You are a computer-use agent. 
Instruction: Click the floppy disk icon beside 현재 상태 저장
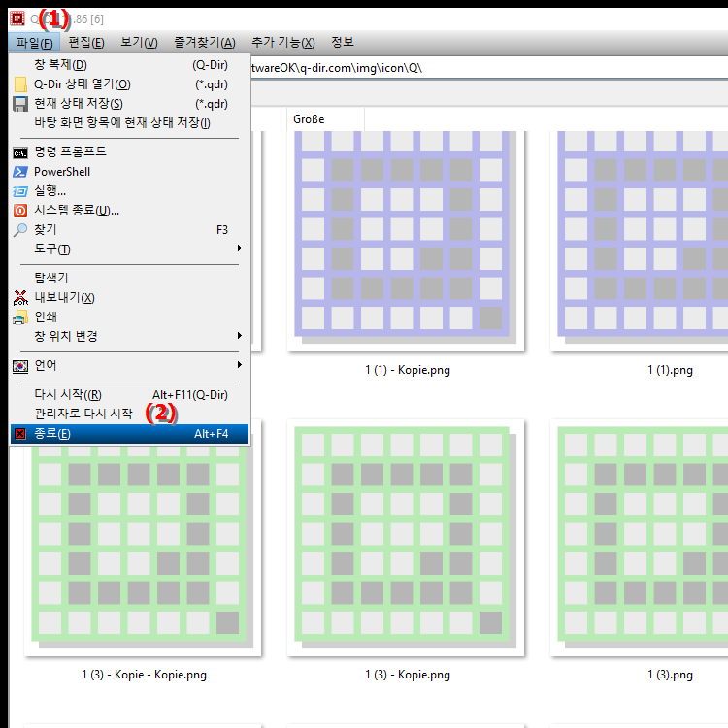coord(20,104)
